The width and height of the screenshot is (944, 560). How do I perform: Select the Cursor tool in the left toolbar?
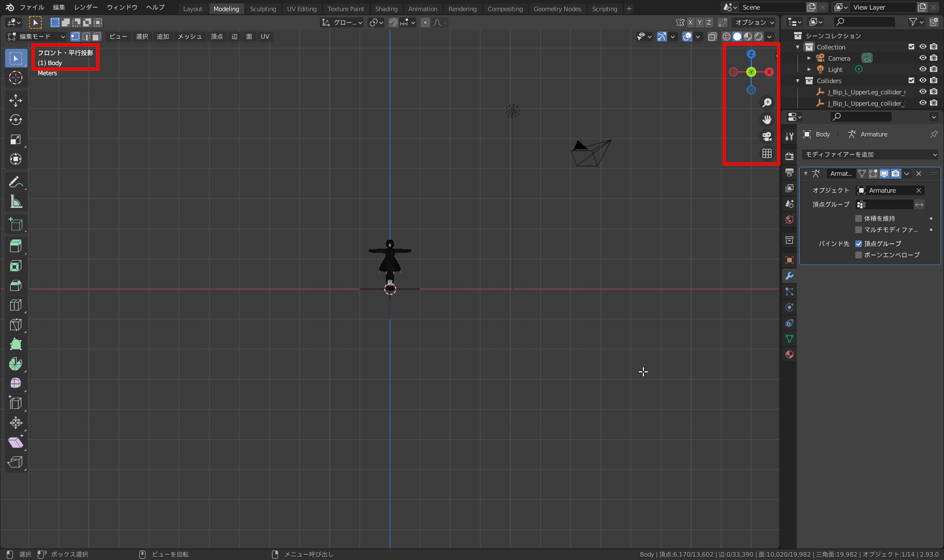click(x=16, y=78)
